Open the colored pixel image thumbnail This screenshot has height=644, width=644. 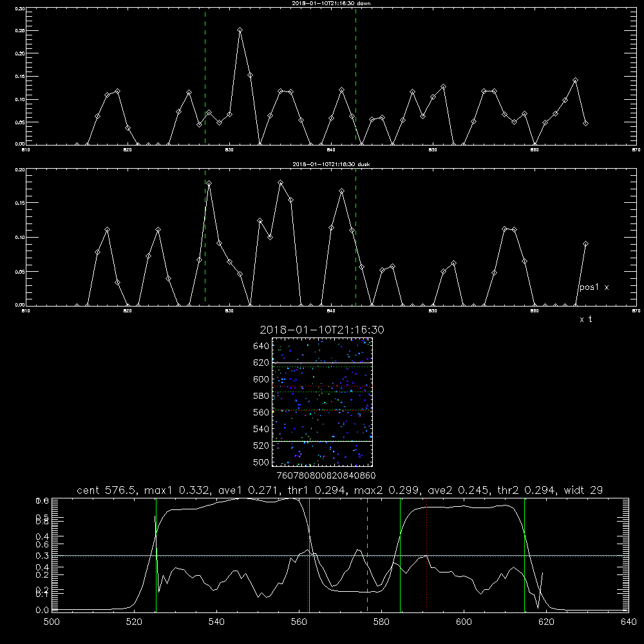coord(322,402)
